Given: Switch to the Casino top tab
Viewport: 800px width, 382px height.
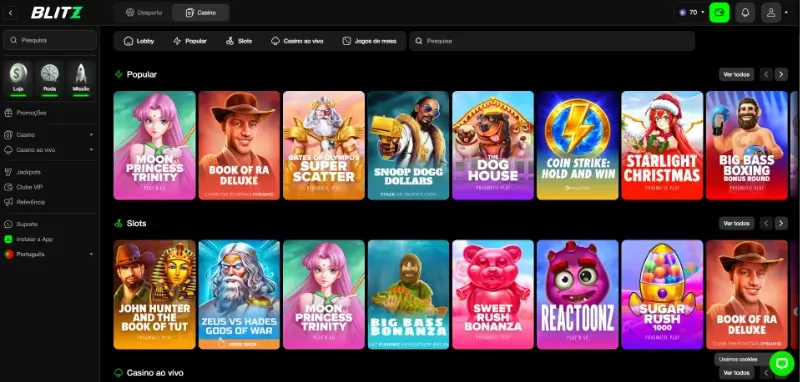Looking at the screenshot, I should (201, 13).
